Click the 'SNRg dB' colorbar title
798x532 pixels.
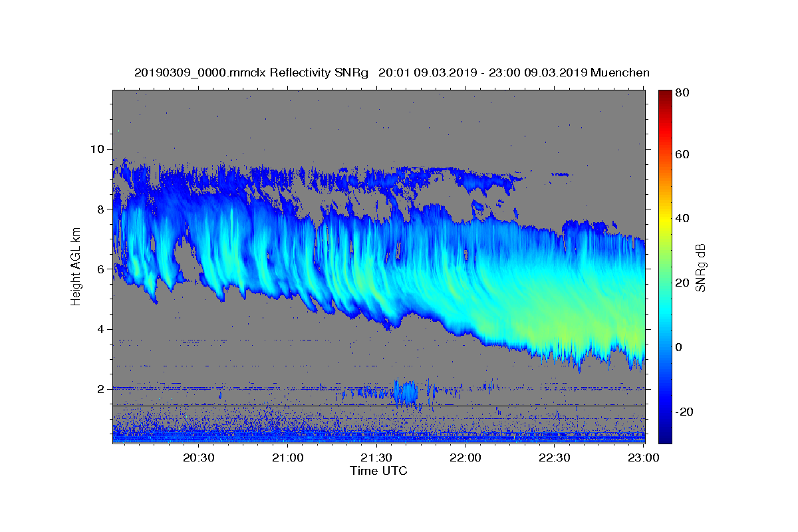tap(700, 267)
